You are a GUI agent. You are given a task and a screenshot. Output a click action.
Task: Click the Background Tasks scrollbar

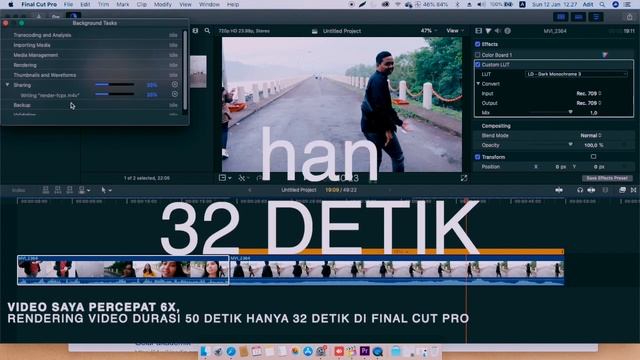pos(185,69)
